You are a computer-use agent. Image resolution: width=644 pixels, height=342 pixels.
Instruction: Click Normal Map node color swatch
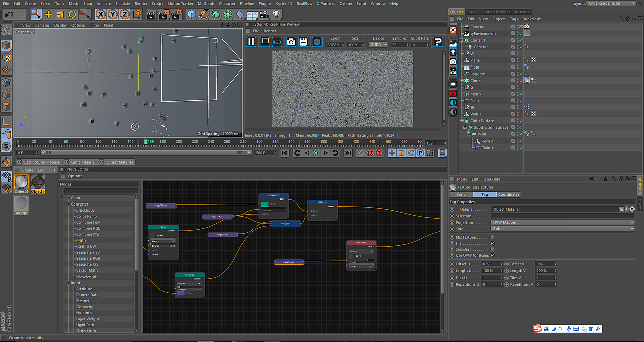pyautogui.click(x=180, y=293)
